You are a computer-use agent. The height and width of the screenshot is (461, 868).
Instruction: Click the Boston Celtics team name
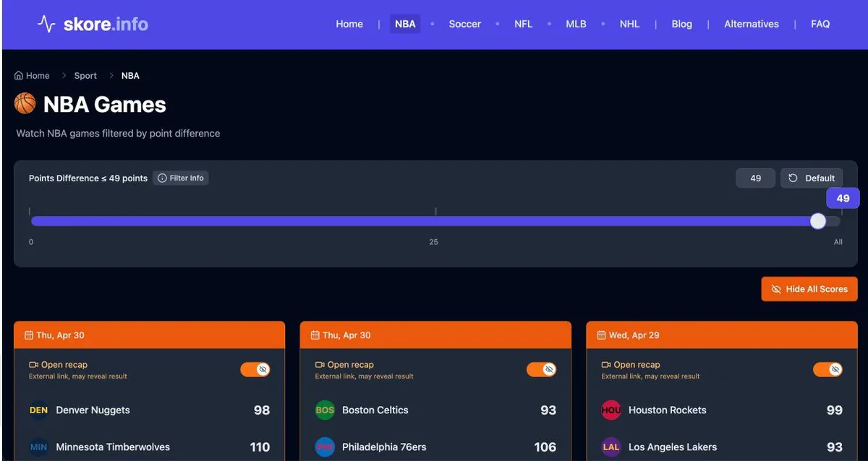click(375, 410)
